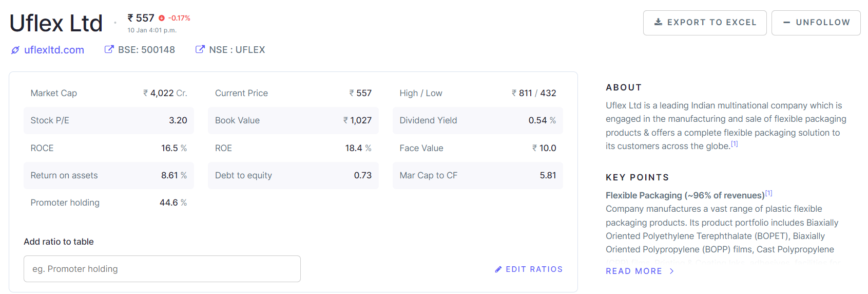Image resolution: width=868 pixels, height=294 pixels.
Task: Click the chevron arrow after Read More
Action: click(671, 271)
